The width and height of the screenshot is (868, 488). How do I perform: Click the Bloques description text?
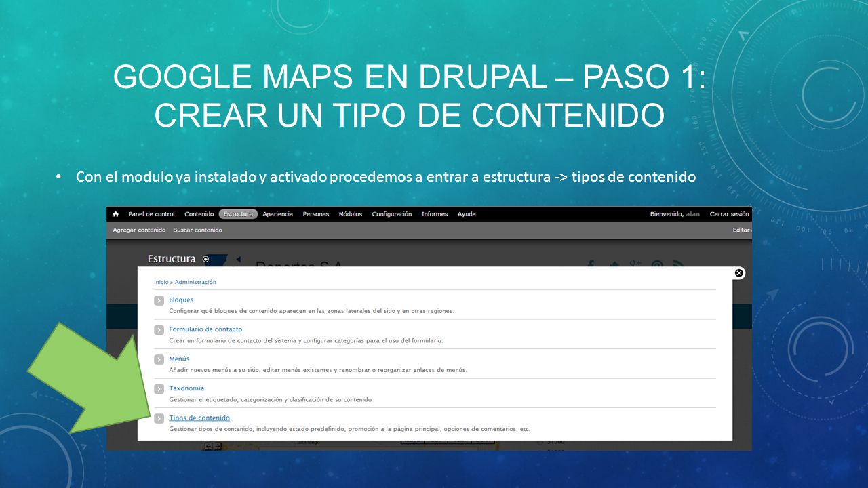311,311
